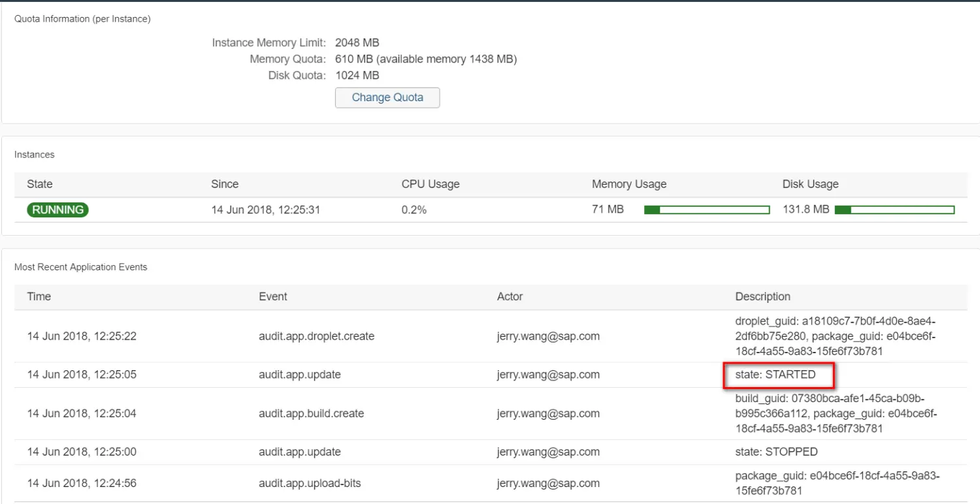Click the Actor column header

point(510,296)
